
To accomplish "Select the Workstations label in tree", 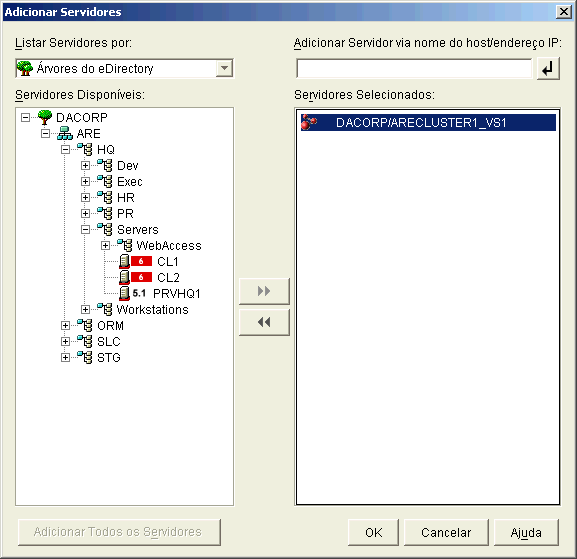I will pos(153,309).
